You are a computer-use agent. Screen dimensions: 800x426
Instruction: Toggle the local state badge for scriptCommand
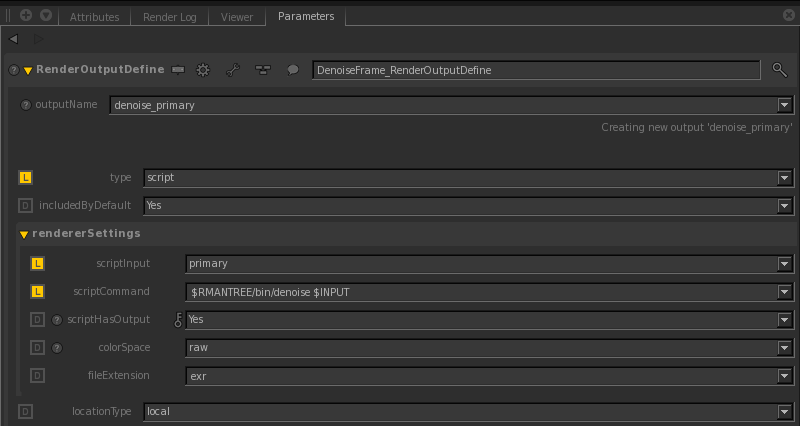[39, 292]
